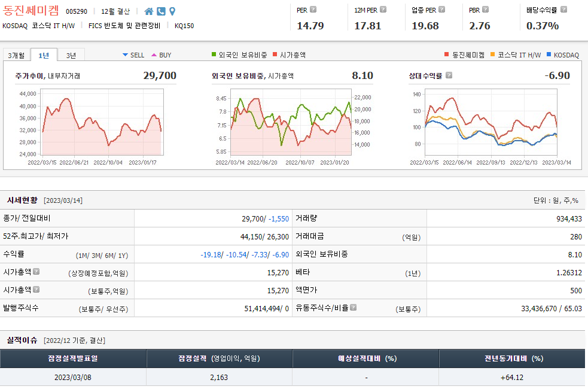Click the 1M return value -19.18
588x392 pixels.
(211, 255)
